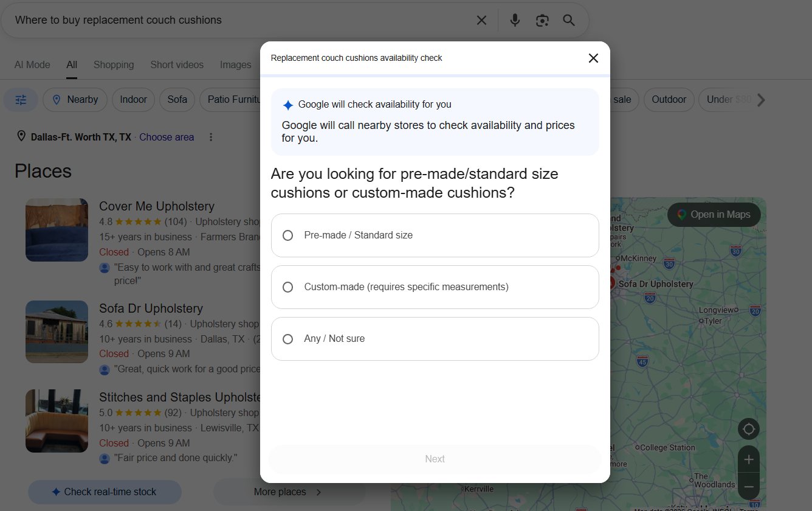Start voice search with microphone icon
This screenshot has width=812, height=511.
[515, 20]
